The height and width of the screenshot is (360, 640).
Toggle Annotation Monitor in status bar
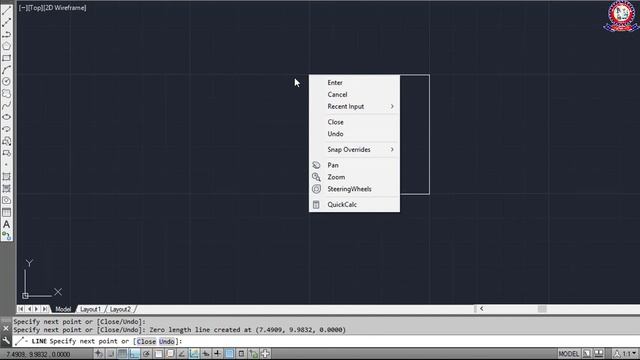pyautogui.click(x=265, y=353)
